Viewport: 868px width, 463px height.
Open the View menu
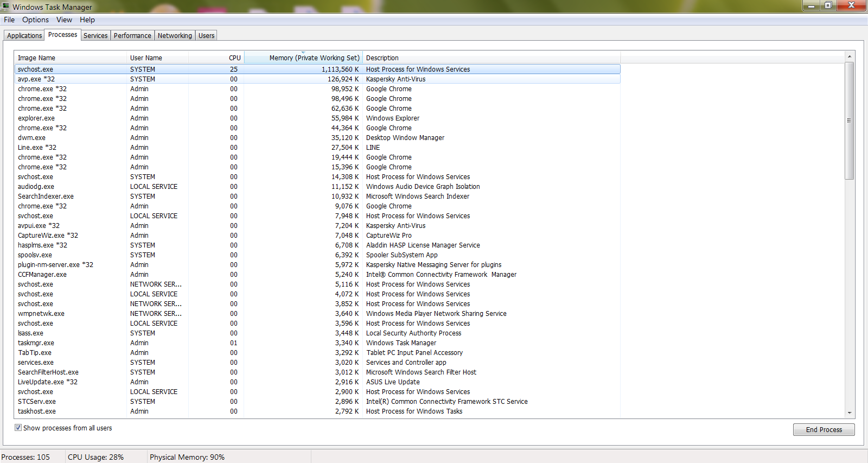tap(64, 20)
